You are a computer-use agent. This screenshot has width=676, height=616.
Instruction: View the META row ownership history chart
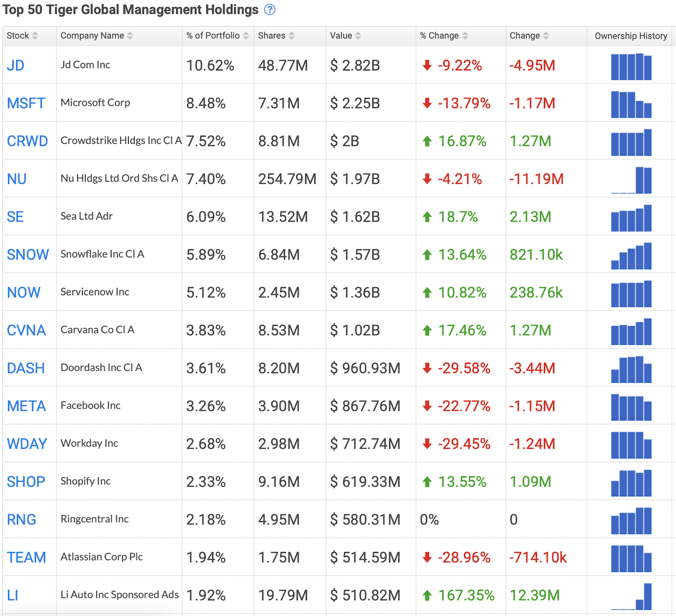[x=631, y=407]
